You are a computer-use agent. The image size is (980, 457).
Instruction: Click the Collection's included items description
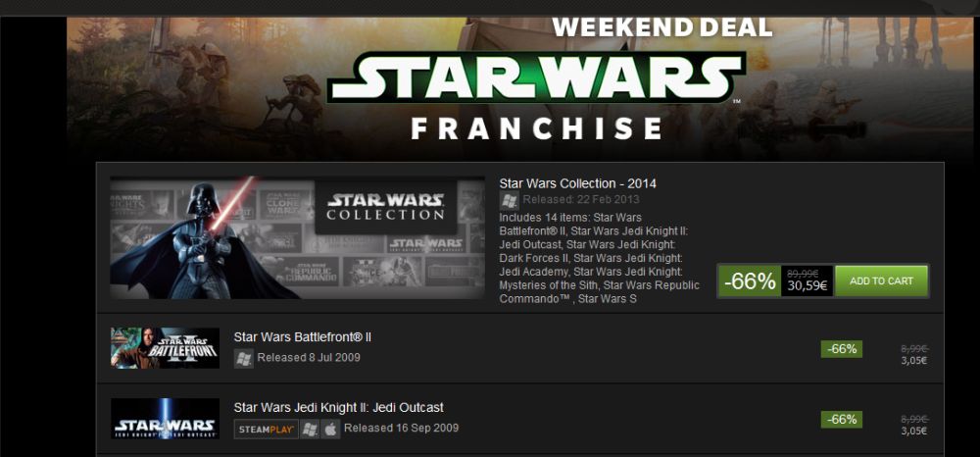coord(600,258)
